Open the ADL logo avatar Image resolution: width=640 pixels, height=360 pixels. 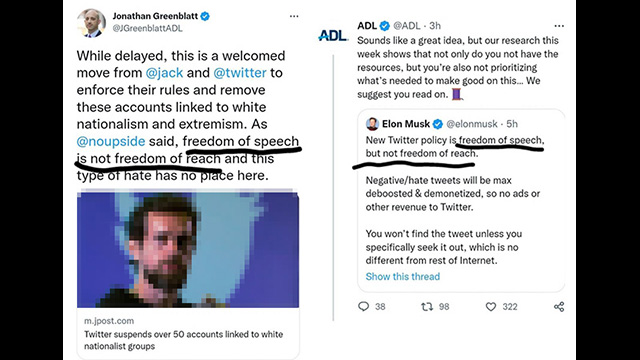(x=333, y=36)
